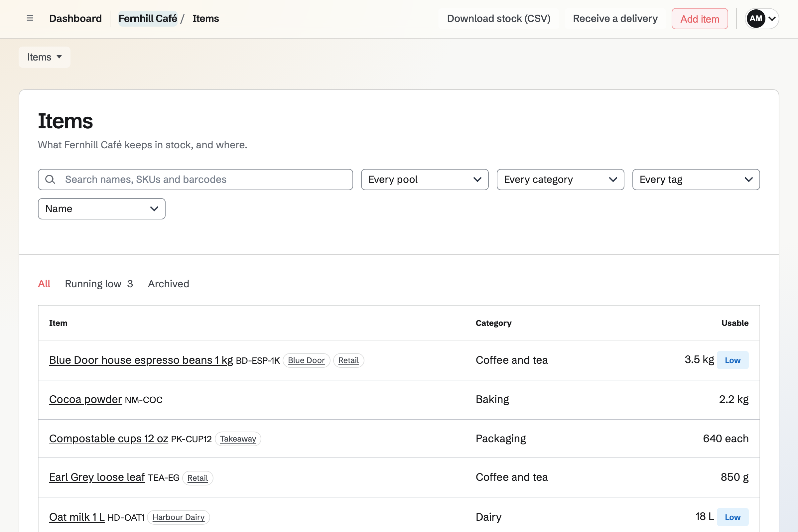Click the 850 g usable value
This screenshot has width=798, height=532.
tap(734, 477)
